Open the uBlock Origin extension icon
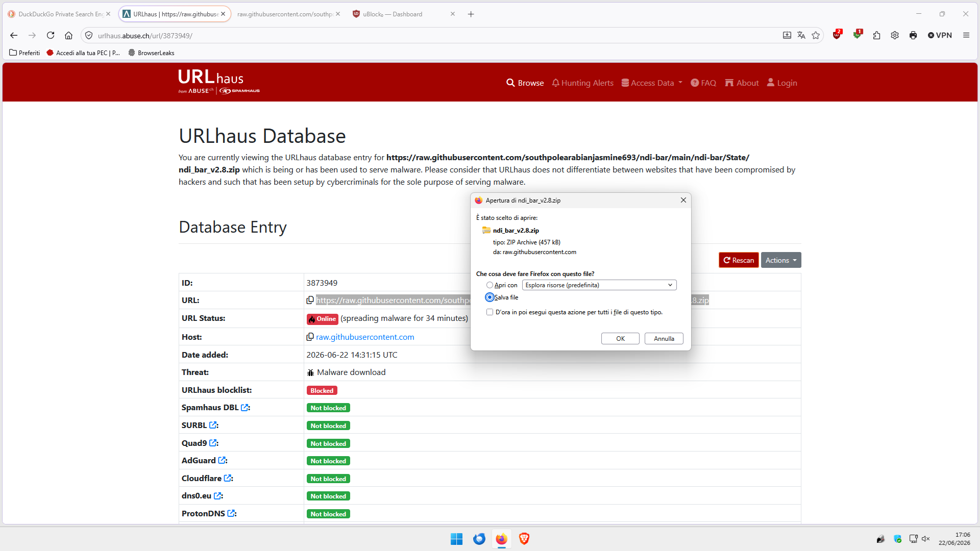This screenshot has height=551, width=980. coord(837,35)
